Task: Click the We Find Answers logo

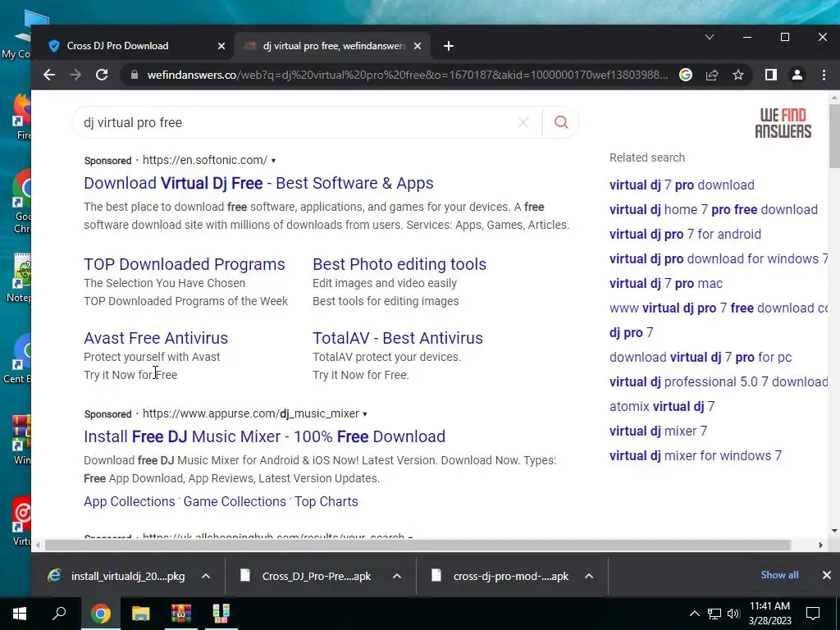Action: (x=783, y=123)
